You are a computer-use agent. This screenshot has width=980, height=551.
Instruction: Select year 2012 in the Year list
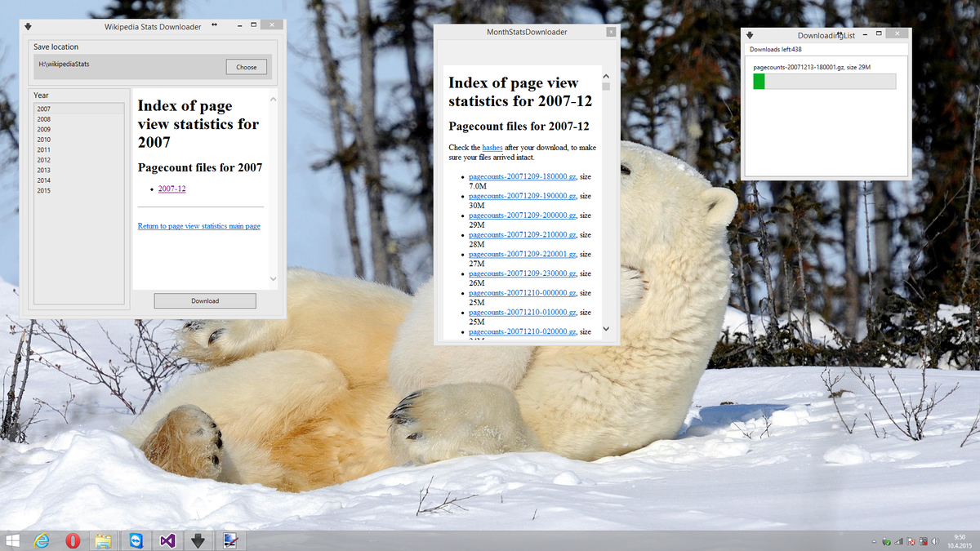click(78, 160)
